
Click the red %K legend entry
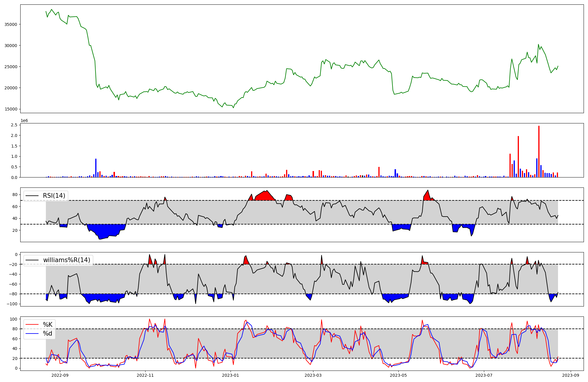[47, 324]
